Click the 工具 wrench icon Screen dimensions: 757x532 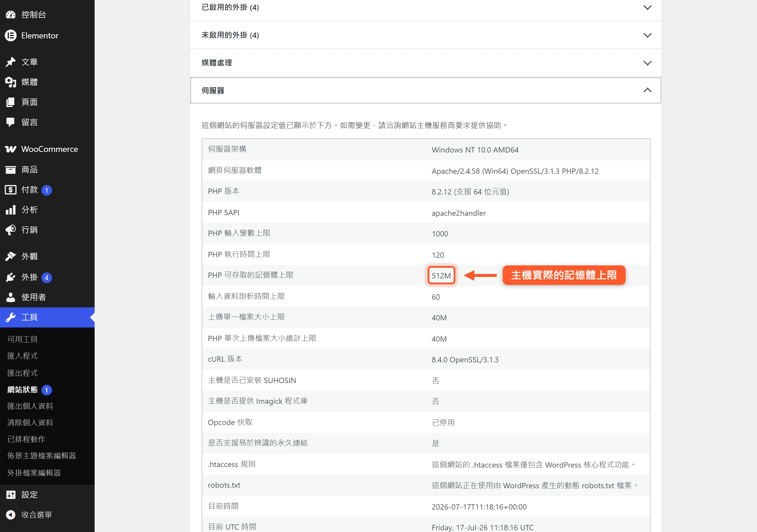pos(11,317)
